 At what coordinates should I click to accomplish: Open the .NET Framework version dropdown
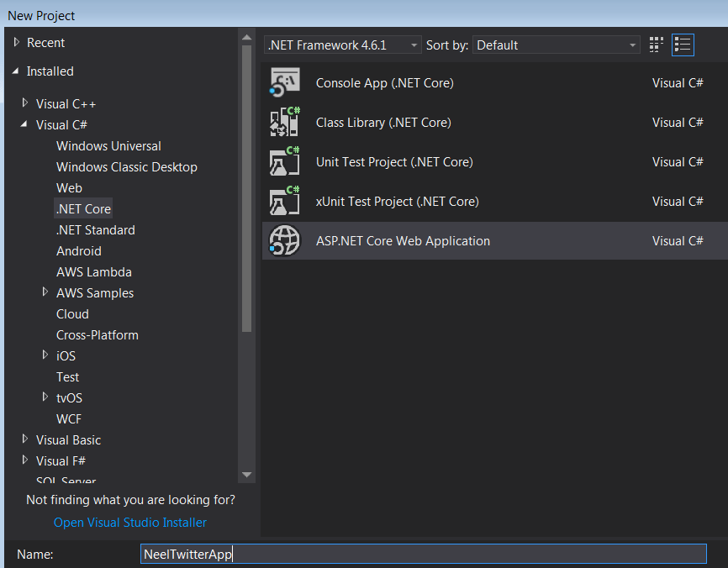(x=342, y=45)
